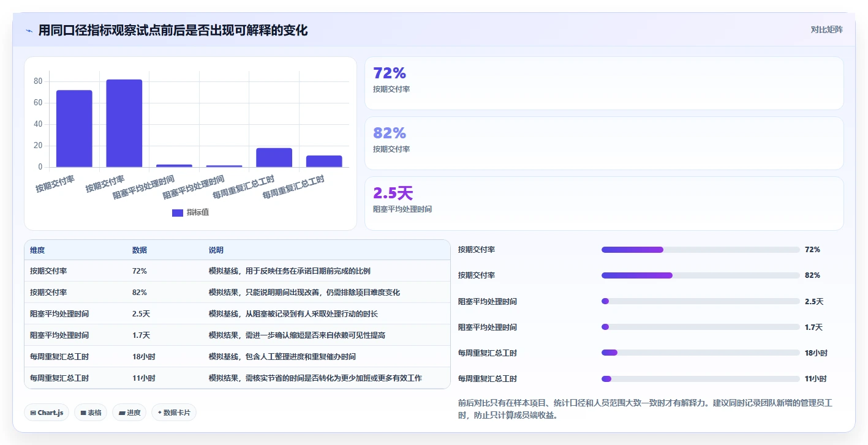Click the 2.5天 阻塞平均处理时间 data card
Viewport: 868px width, 445px height.
pos(604,203)
